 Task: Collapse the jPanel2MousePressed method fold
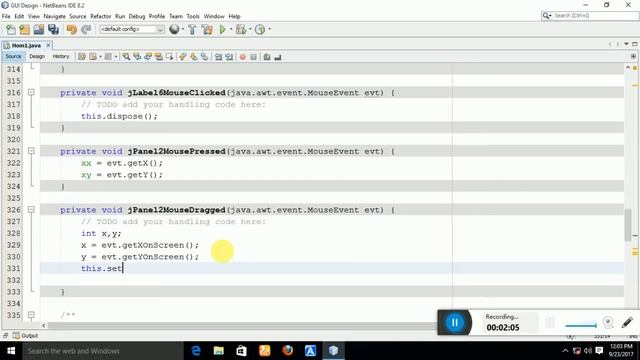tap(31, 151)
